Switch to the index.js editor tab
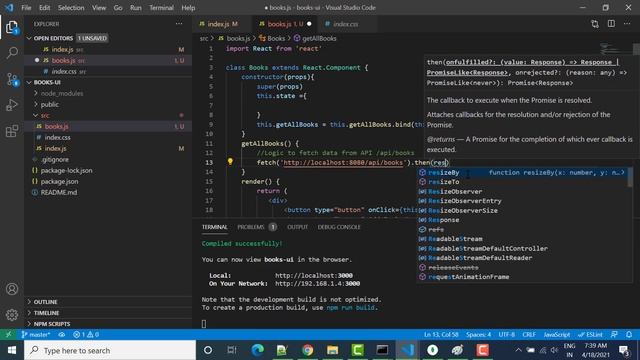This screenshot has height=360, width=640. [222, 24]
